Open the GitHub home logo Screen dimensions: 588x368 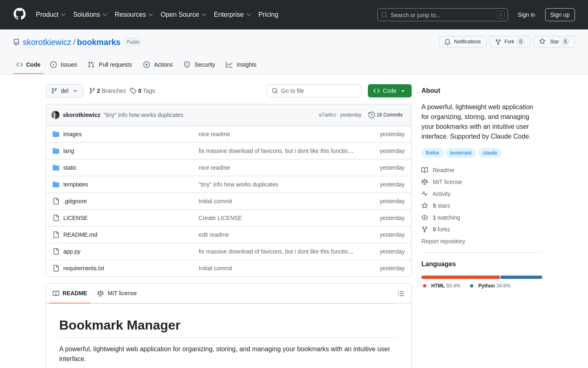(20, 14)
